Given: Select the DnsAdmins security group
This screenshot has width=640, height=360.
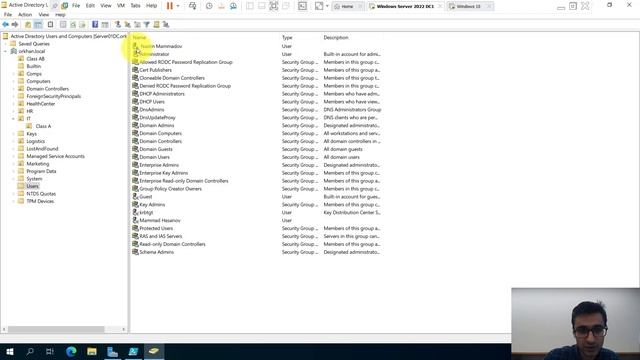Looking at the screenshot, I should (151, 110).
